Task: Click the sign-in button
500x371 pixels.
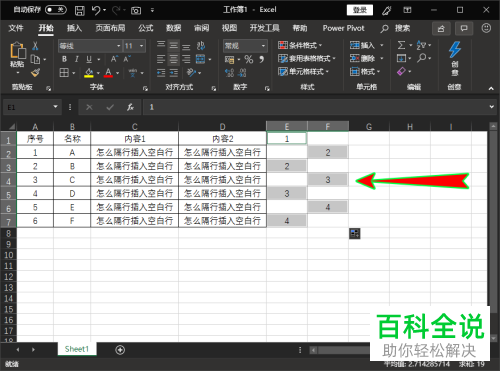Action: [360, 10]
